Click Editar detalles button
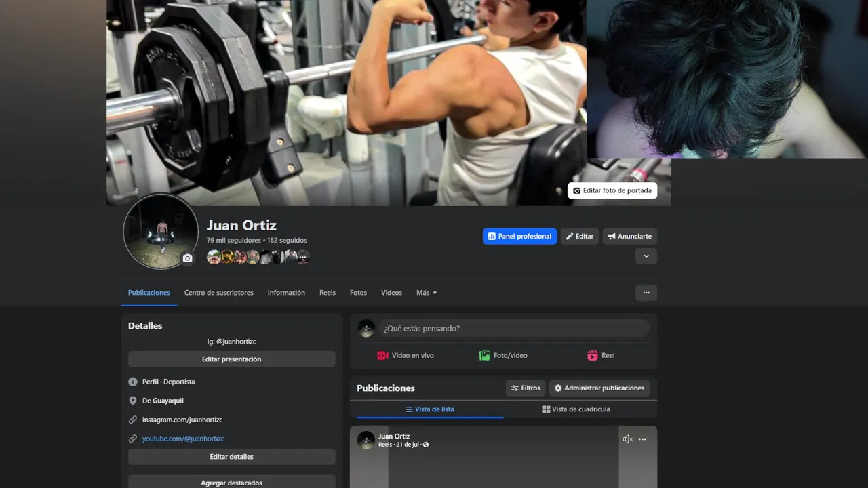The image size is (868, 488). [x=232, y=457]
